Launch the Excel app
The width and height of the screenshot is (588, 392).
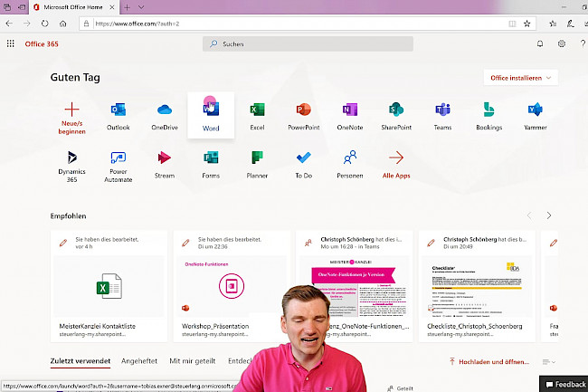(x=257, y=116)
